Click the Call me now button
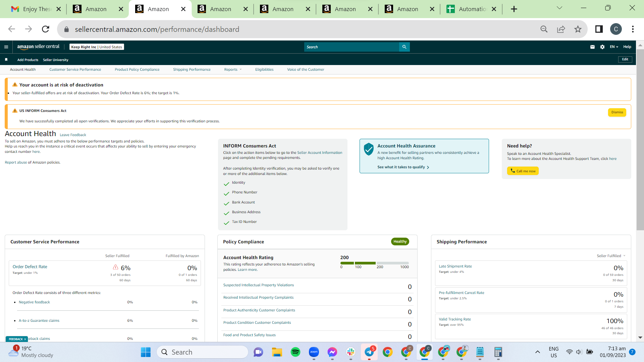 pos(523,171)
